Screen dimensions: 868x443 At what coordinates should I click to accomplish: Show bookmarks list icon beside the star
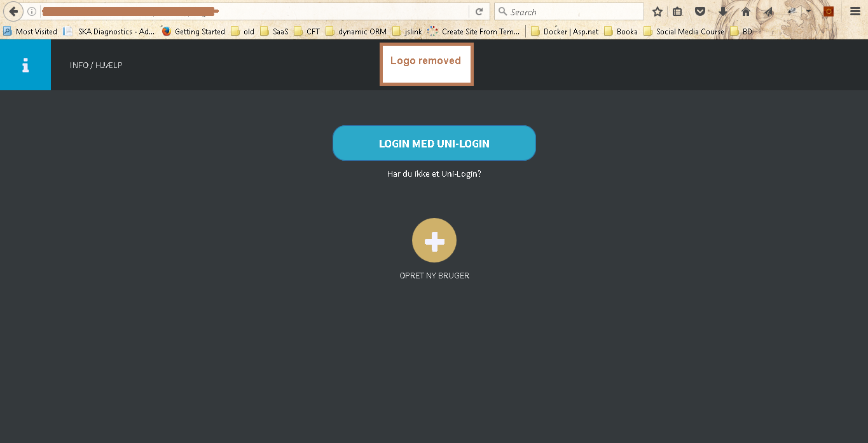[x=678, y=11]
